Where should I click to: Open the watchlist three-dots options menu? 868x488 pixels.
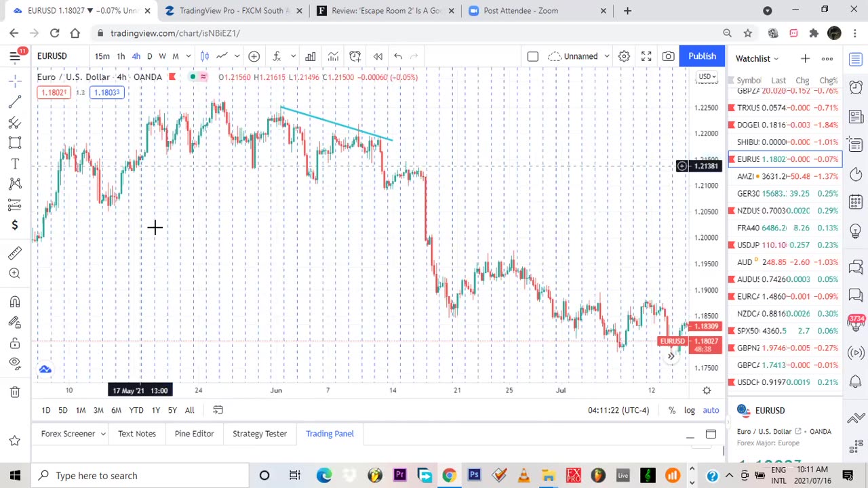point(827,59)
